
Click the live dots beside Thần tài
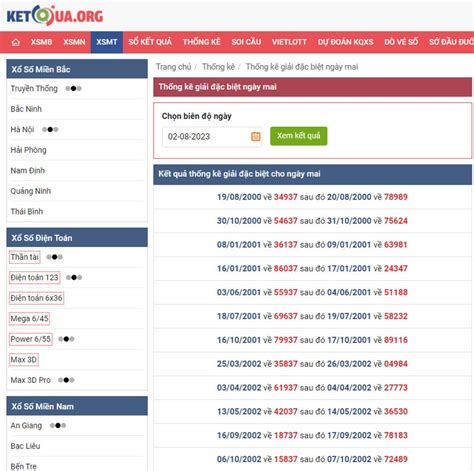tap(55, 257)
